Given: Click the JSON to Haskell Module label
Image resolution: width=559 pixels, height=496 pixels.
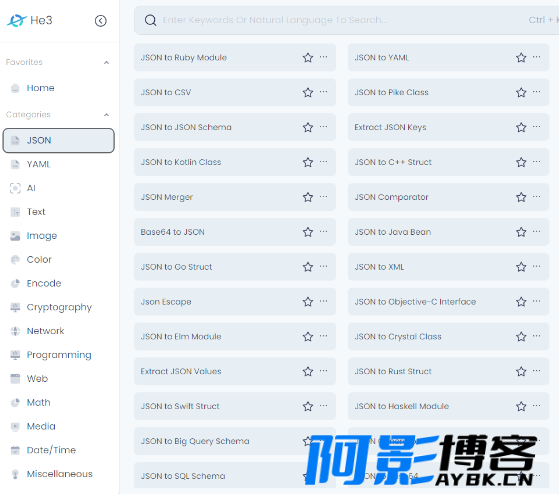Looking at the screenshot, I should pyautogui.click(x=401, y=406).
